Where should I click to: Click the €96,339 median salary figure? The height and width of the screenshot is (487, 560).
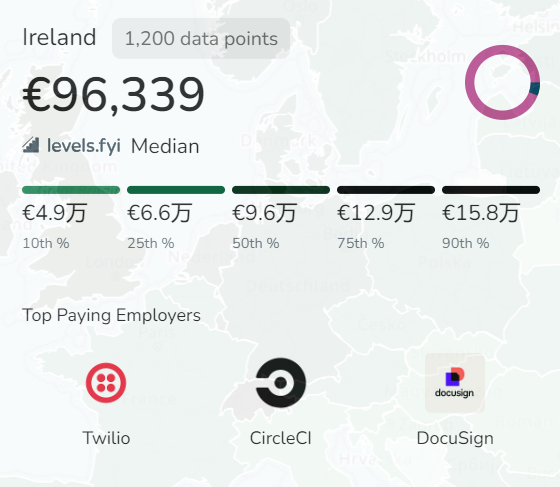pos(113,95)
